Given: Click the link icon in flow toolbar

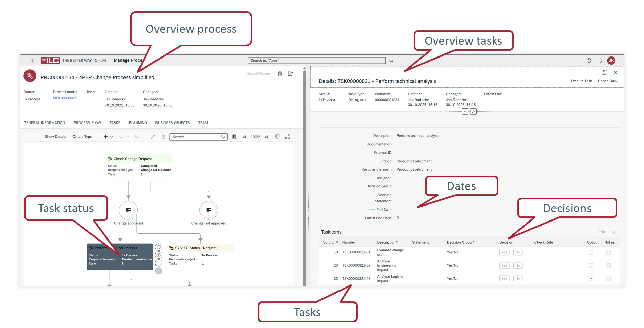Looking at the screenshot, I should [x=153, y=137].
